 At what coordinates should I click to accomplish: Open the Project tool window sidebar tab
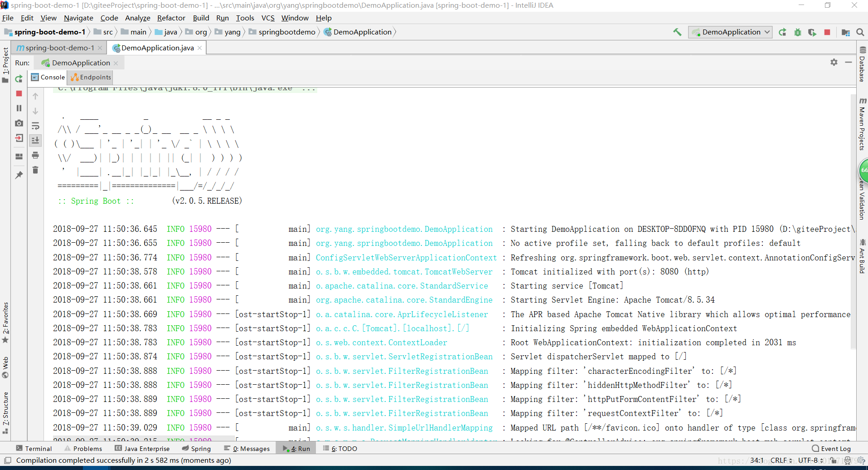pos(5,65)
